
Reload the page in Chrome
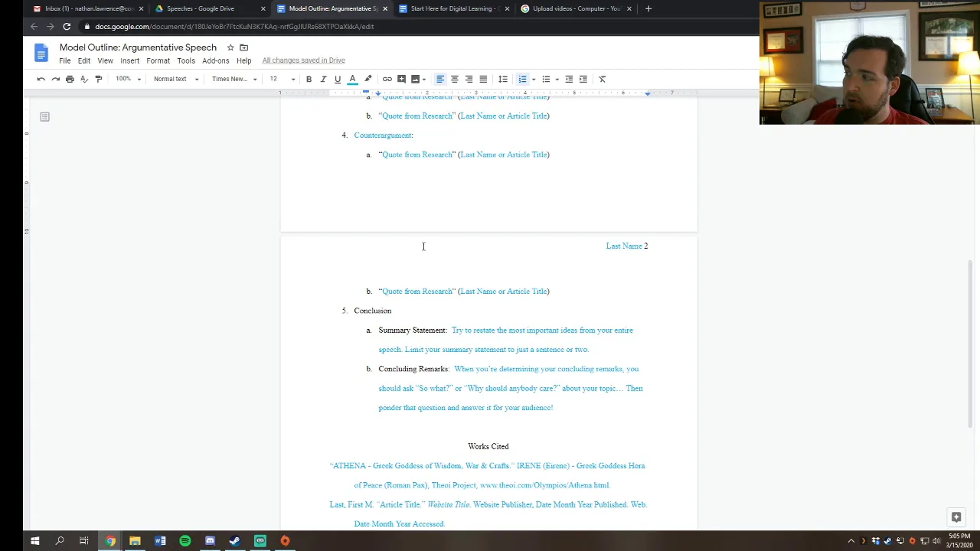(x=67, y=27)
